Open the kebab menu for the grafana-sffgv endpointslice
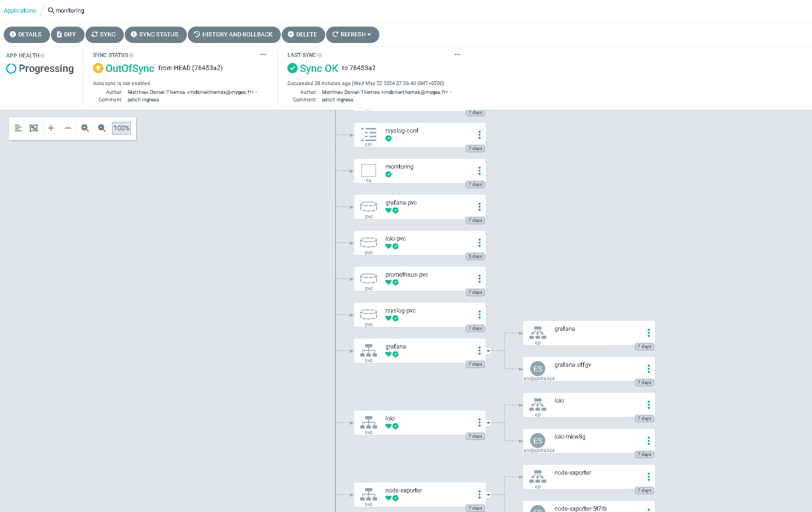Screen dimensions: 812x512 coord(648,369)
